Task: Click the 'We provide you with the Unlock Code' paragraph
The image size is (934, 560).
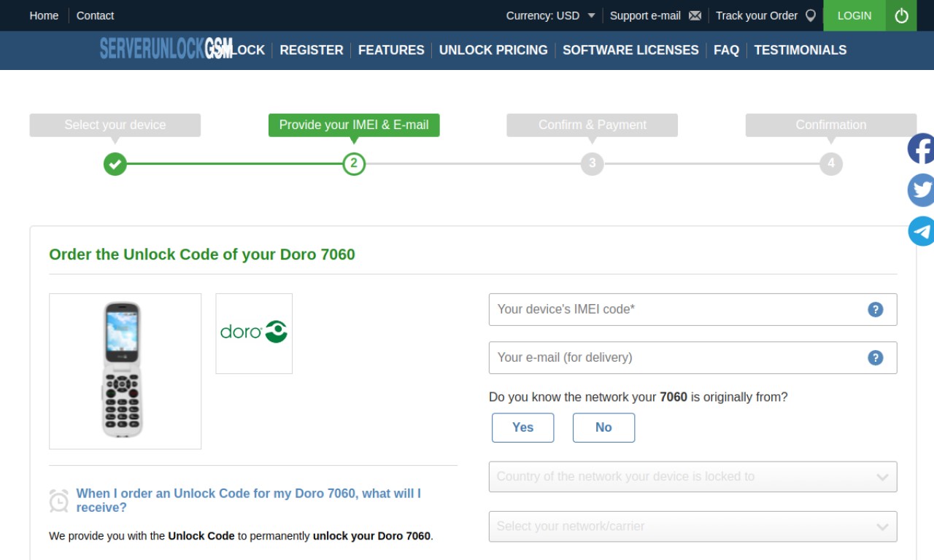Action: pos(241,536)
